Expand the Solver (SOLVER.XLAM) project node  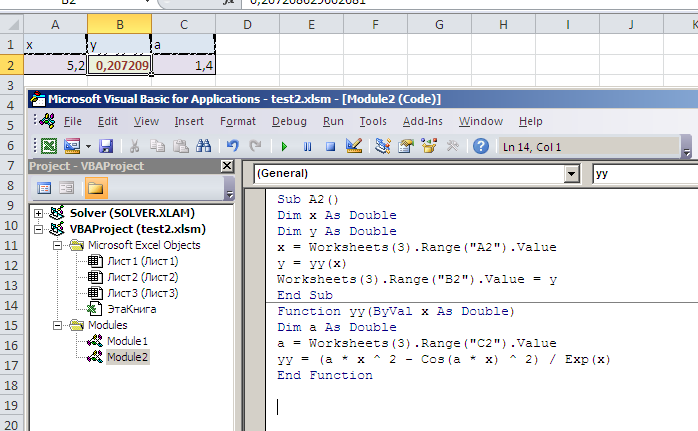[39, 213]
